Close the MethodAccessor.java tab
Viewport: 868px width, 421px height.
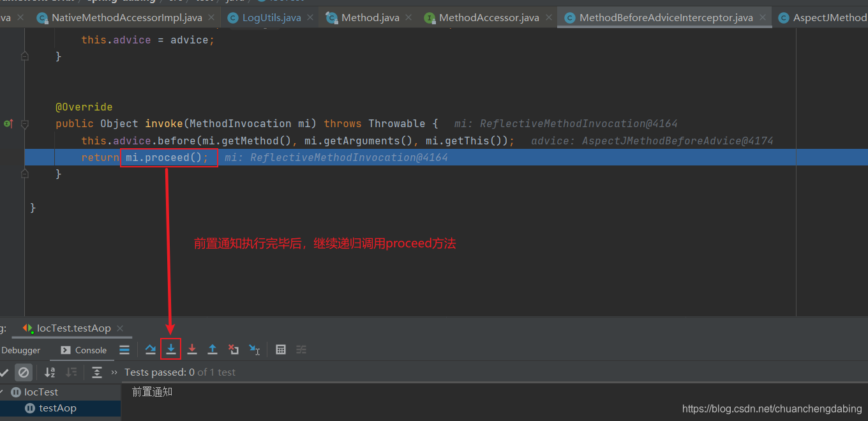click(x=548, y=18)
